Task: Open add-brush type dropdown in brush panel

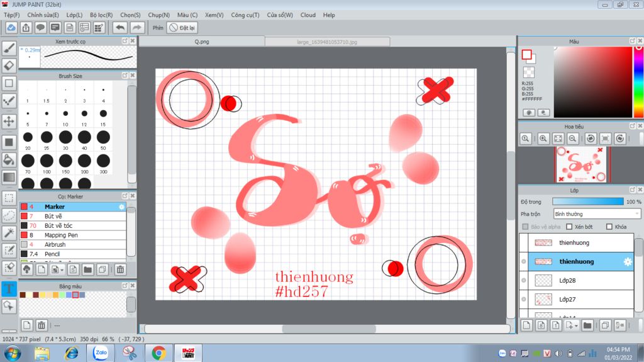Action: (62, 270)
